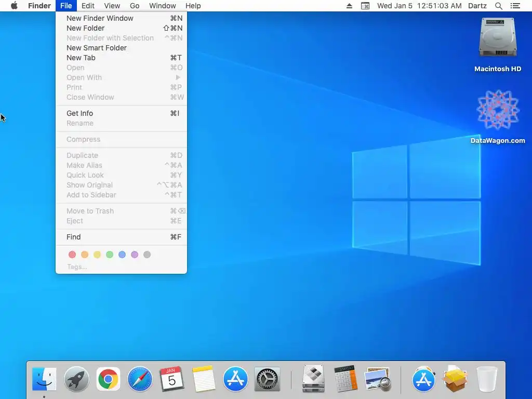Open Calendar icon showing Jan 5
Viewport: 532px width, 399px height.
[171, 379]
